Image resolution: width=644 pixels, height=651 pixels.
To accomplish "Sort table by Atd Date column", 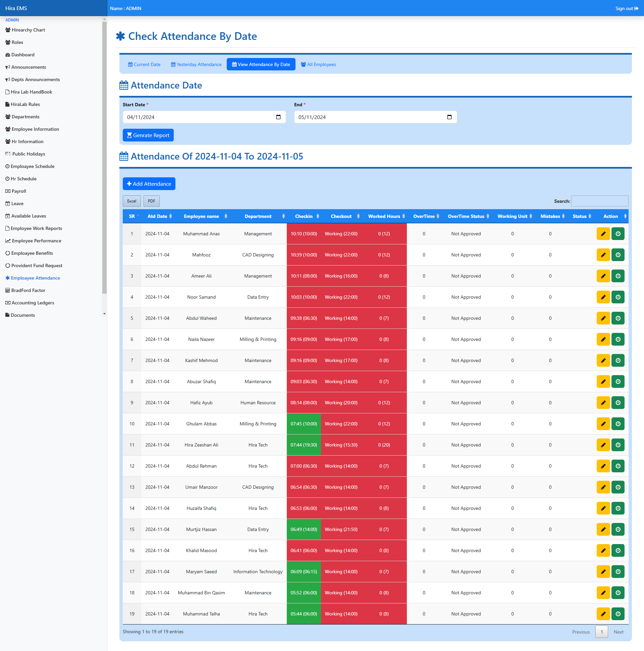I will 157,216.
